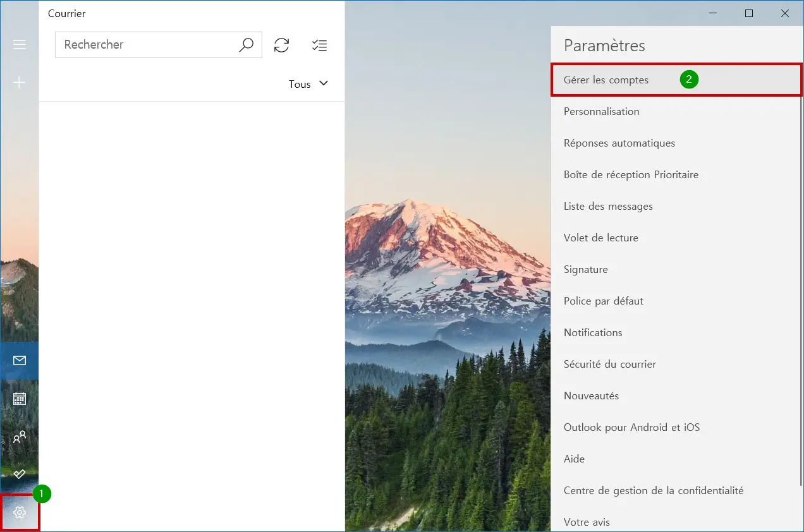
Task: Open the Personnalisation settings
Action: pos(601,112)
